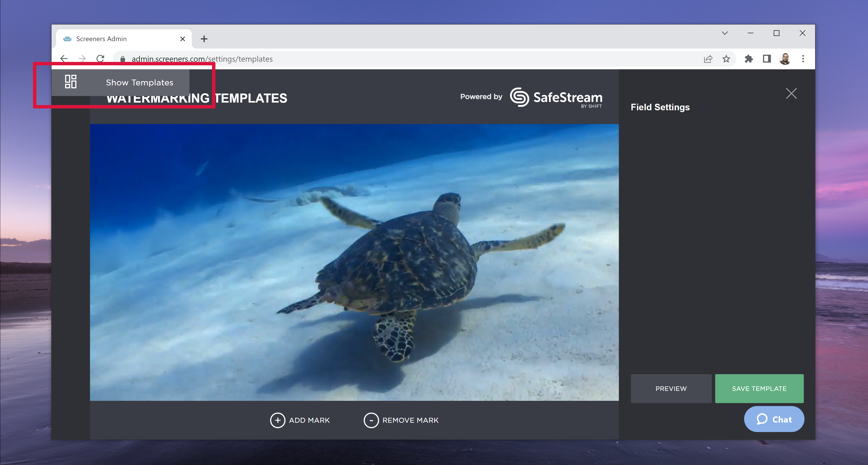The height and width of the screenshot is (465, 868).
Task: Click the Show Templates grid icon
Action: pos(71,82)
